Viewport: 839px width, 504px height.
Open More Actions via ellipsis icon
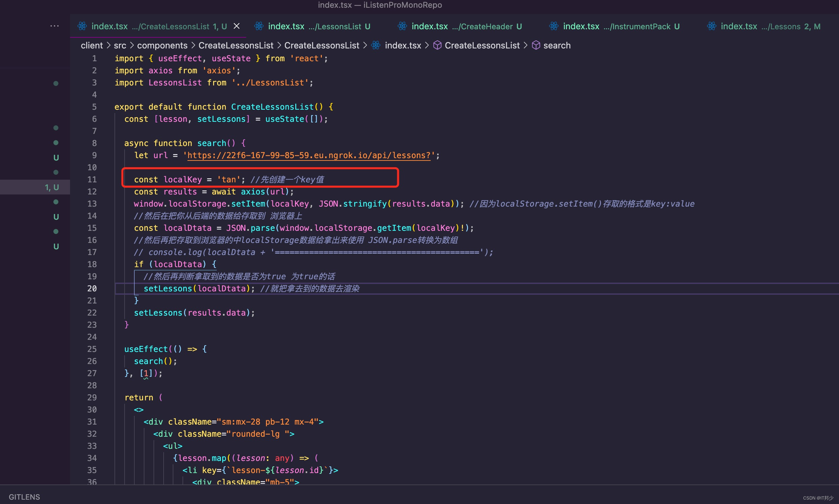(54, 26)
